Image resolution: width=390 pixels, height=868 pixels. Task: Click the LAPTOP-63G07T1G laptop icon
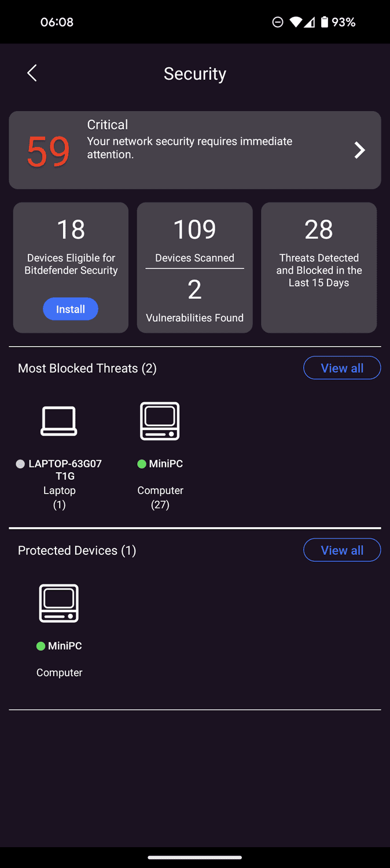coord(59,421)
